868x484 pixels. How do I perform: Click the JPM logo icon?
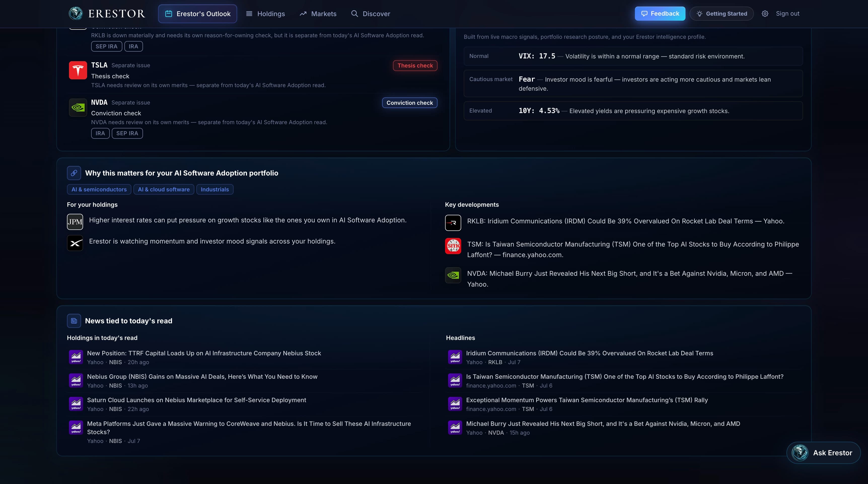75,222
